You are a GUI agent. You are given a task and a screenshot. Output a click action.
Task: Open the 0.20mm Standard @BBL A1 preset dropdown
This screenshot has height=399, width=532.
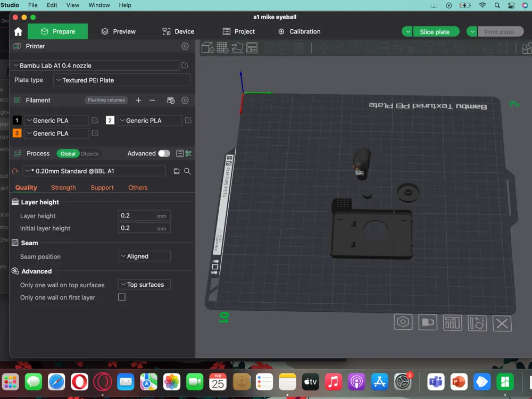pyautogui.click(x=94, y=171)
